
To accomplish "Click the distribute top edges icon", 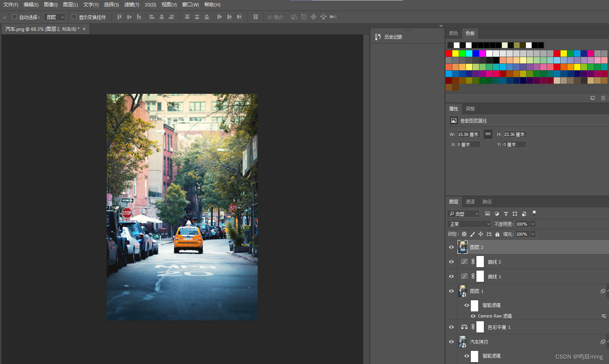I will 187,17.
